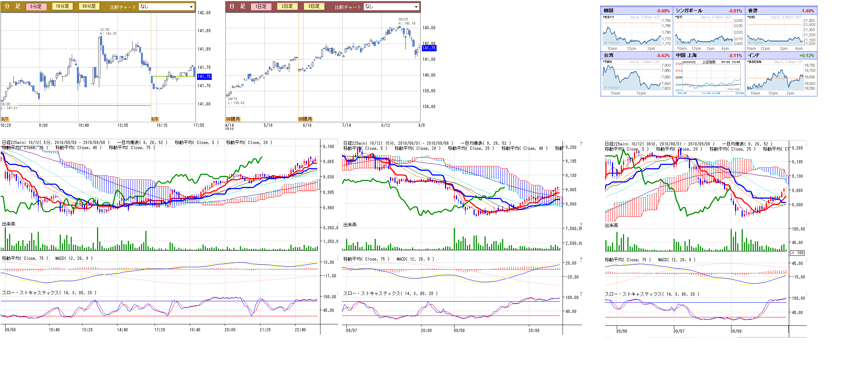Open the India ^BSESN mini chart

[775, 78]
